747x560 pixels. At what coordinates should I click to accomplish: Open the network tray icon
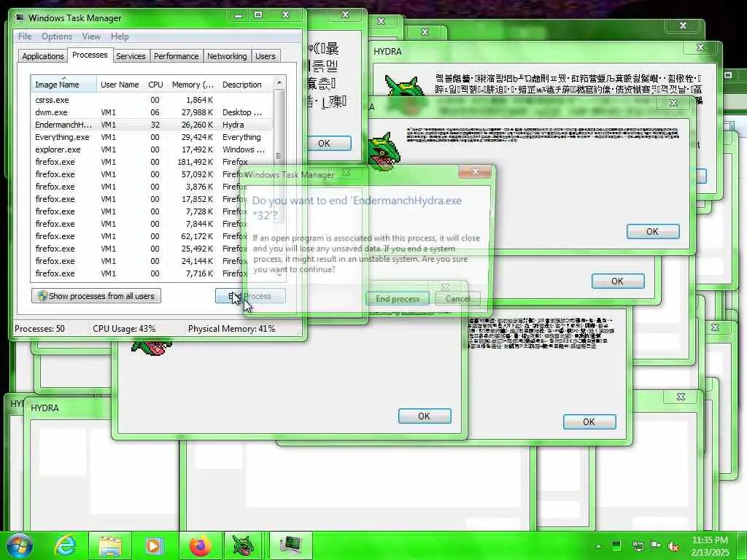[x=638, y=546]
